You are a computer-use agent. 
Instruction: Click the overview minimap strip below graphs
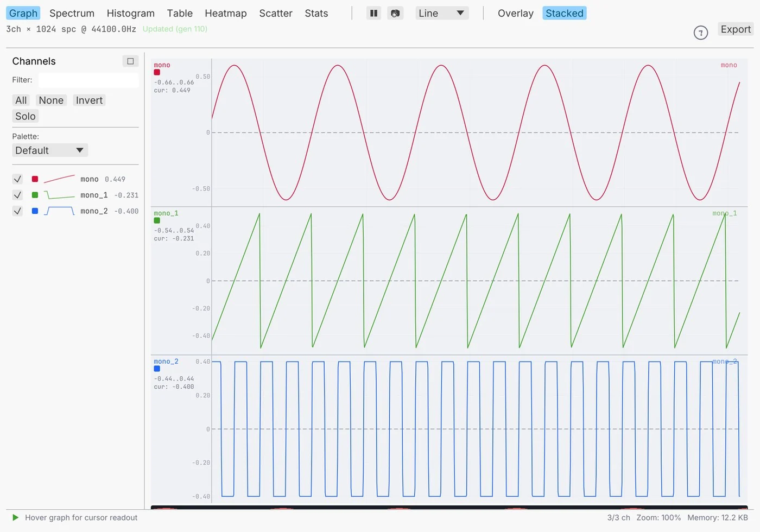click(x=449, y=508)
